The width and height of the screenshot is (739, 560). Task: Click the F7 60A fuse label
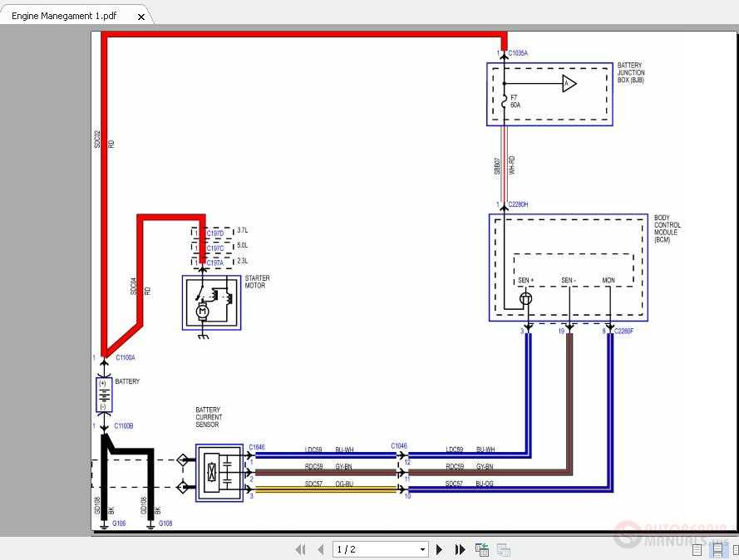click(x=515, y=101)
